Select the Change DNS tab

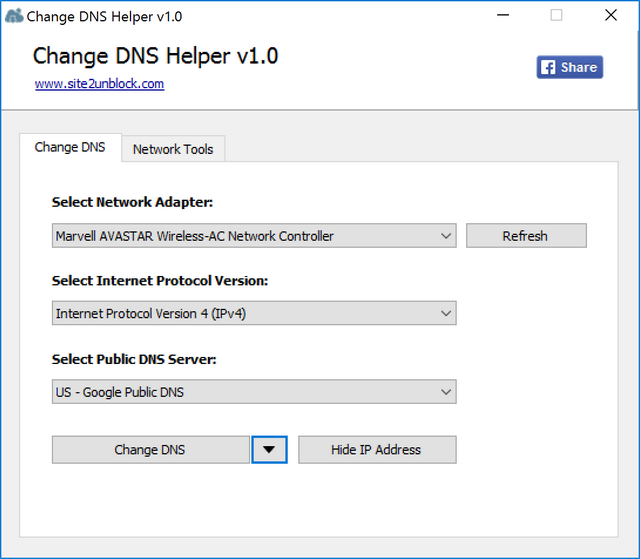tap(70, 147)
